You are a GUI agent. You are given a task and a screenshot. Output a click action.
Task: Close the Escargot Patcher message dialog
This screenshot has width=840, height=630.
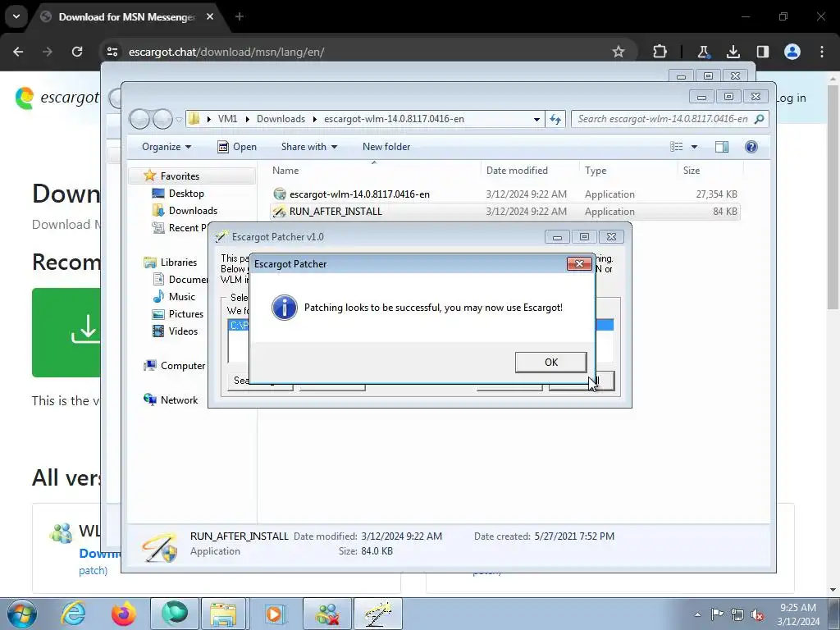pos(579,263)
